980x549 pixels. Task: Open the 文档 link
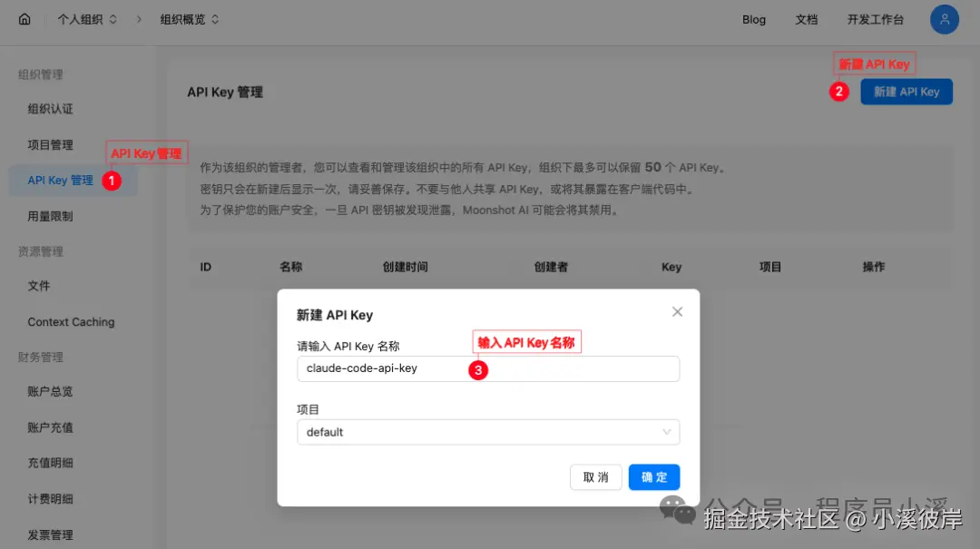click(x=807, y=19)
